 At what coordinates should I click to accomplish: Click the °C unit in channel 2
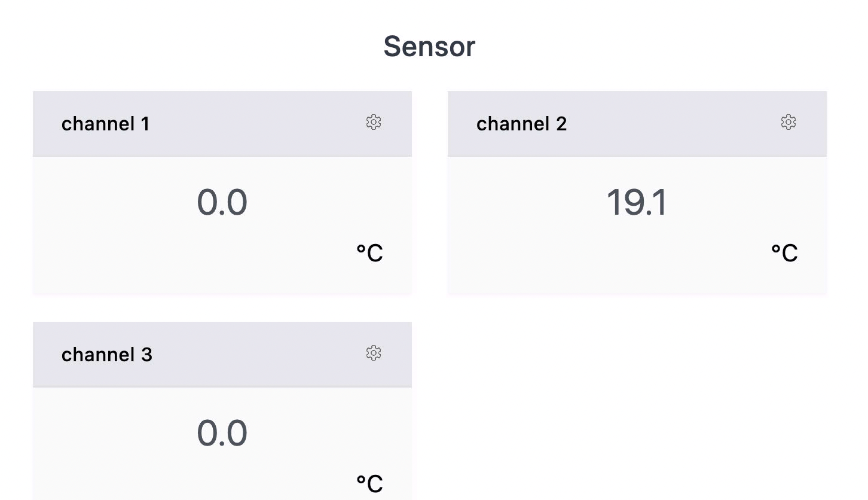[784, 253]
